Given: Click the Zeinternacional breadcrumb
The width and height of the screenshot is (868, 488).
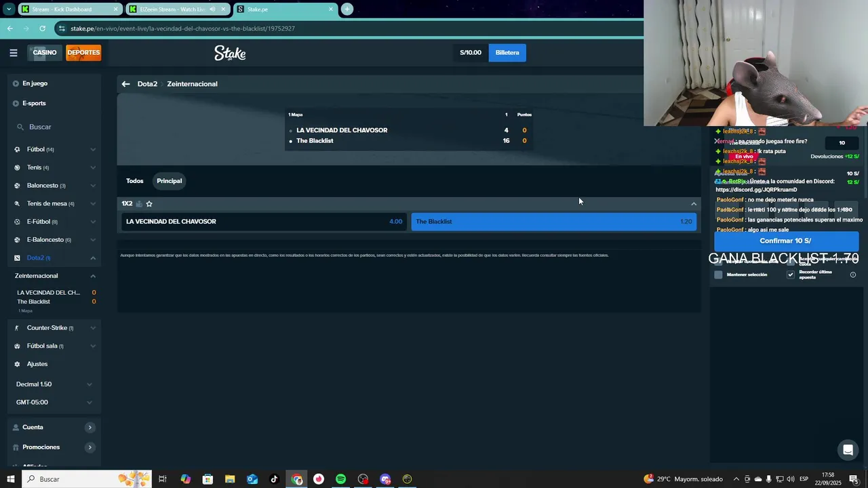Looking at the screenshot, I should [x=192, y=84].
